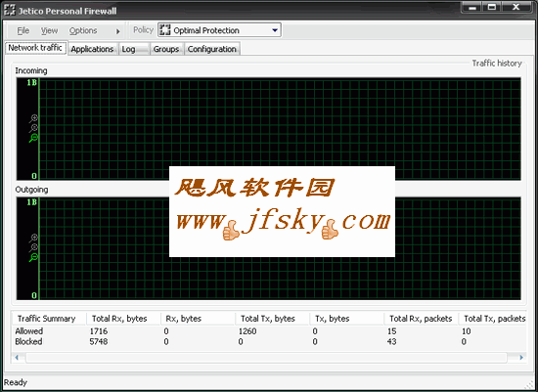This screenshot has height=392, width=538.
Task: Click the Traffic Summary column header
Action: point(48,319)
